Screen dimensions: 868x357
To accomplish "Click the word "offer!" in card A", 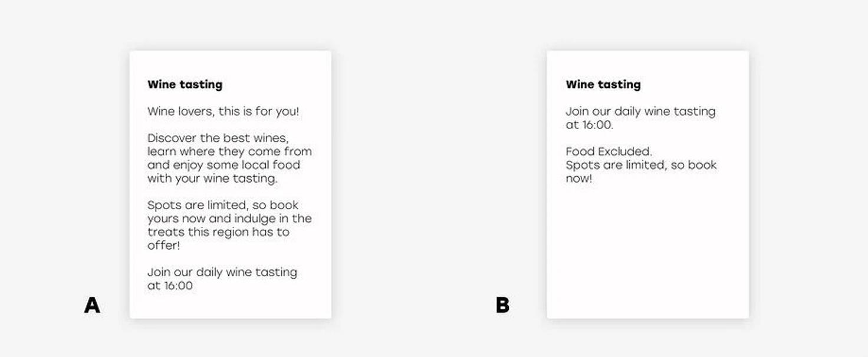I will coord(163,245).
